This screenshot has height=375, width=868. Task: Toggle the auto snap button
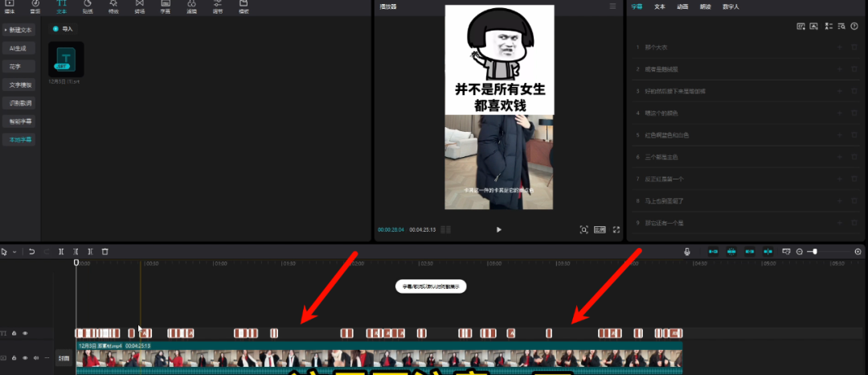pyautogui.click(x=731, y=252)
